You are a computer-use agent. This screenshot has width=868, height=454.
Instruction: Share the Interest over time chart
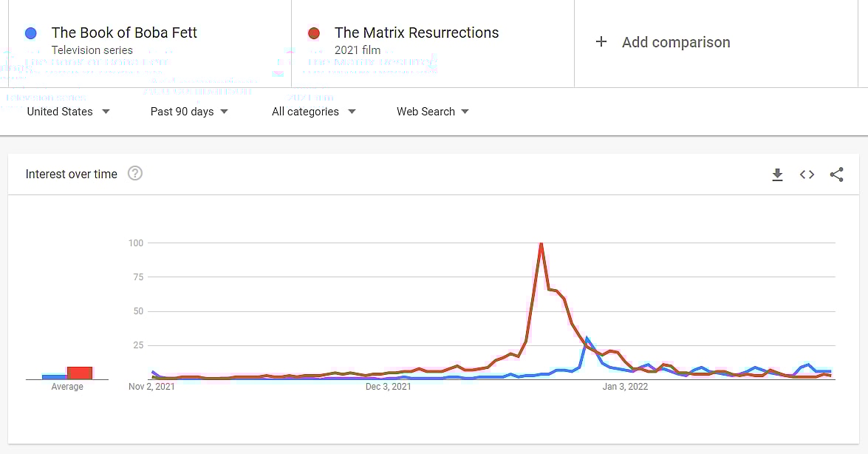tap(836, 175)
